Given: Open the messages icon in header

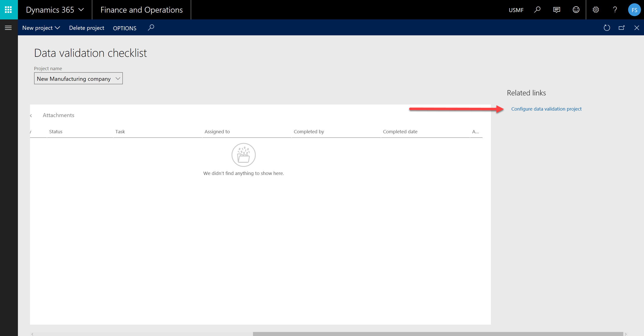Looking at the screenshot, I should 556,10.
